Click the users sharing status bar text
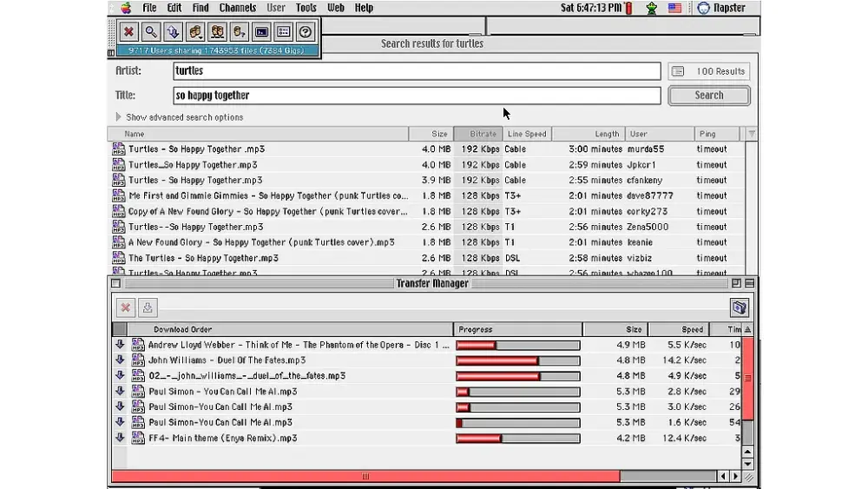This screenshot has width=868, height=489. 216,50
